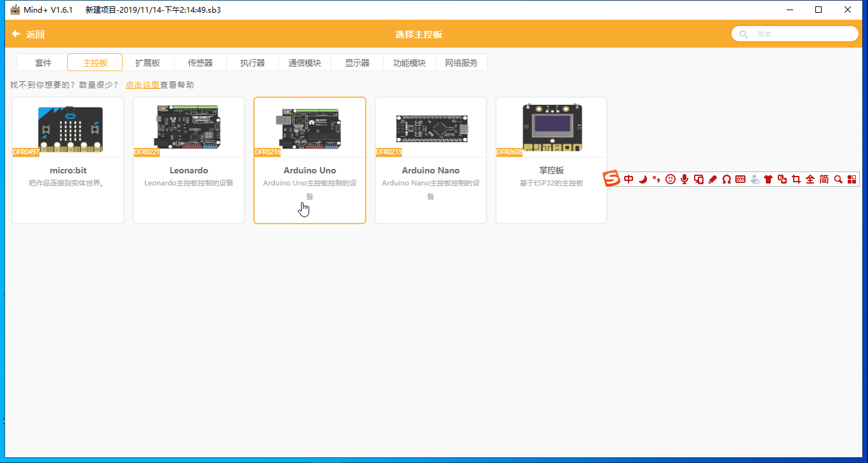
Task: Select the micro:bit board image
Action: coord(70,129)
